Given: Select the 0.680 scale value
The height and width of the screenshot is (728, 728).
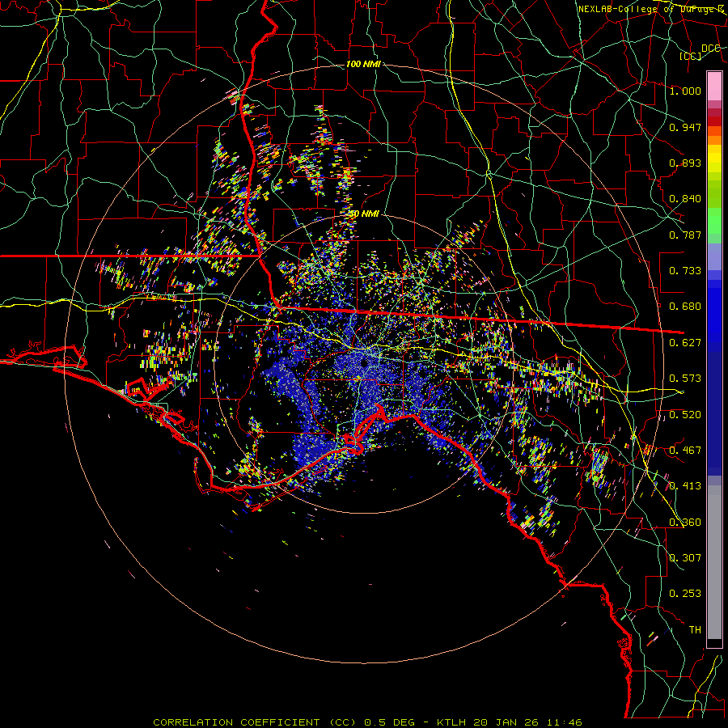Looking at the screenshot, I should (x=685, y=307).
